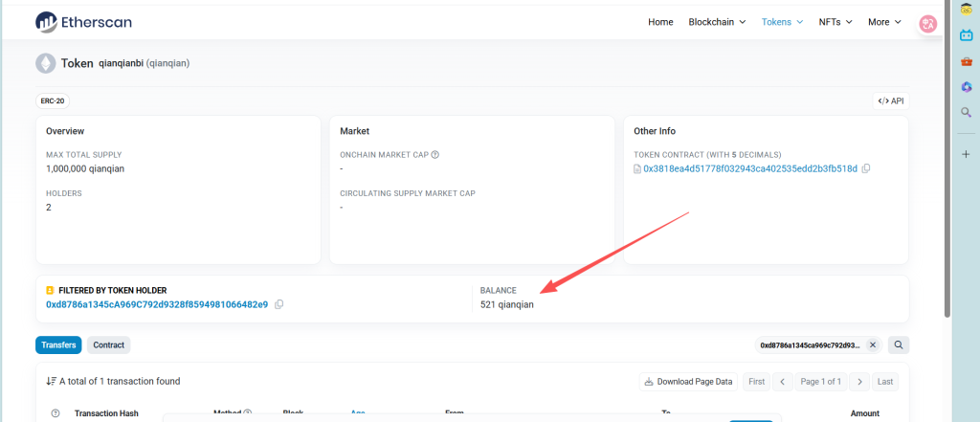Image resolution: width=980 pixels, height=422 pixels.
Task: Click the plus icon in browser sidebar
Action: (967, 154)
